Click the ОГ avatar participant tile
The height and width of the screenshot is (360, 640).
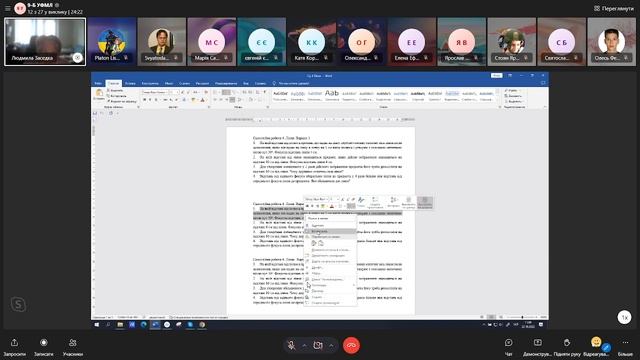362,42
